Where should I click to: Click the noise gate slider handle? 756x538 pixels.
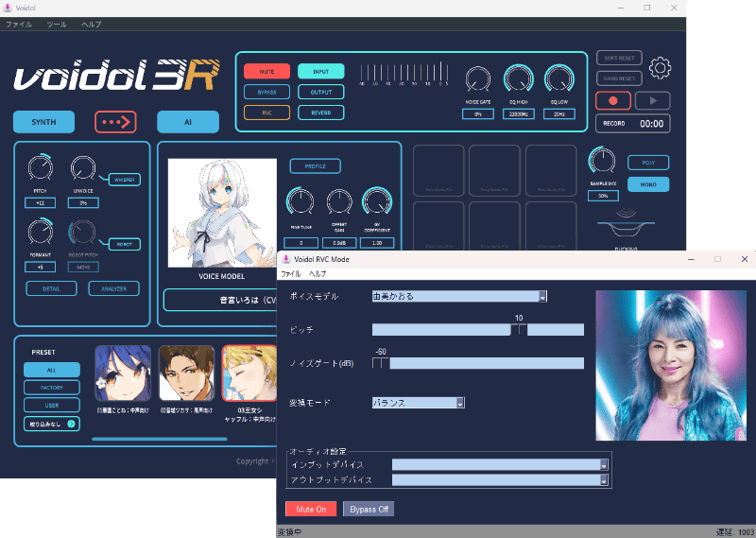pyautogui.click(x=381, y=363)
